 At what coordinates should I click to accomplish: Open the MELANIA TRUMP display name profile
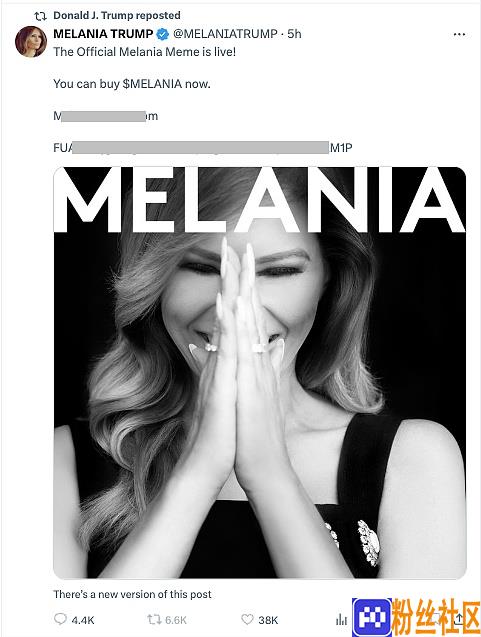(x=103, y=34)
